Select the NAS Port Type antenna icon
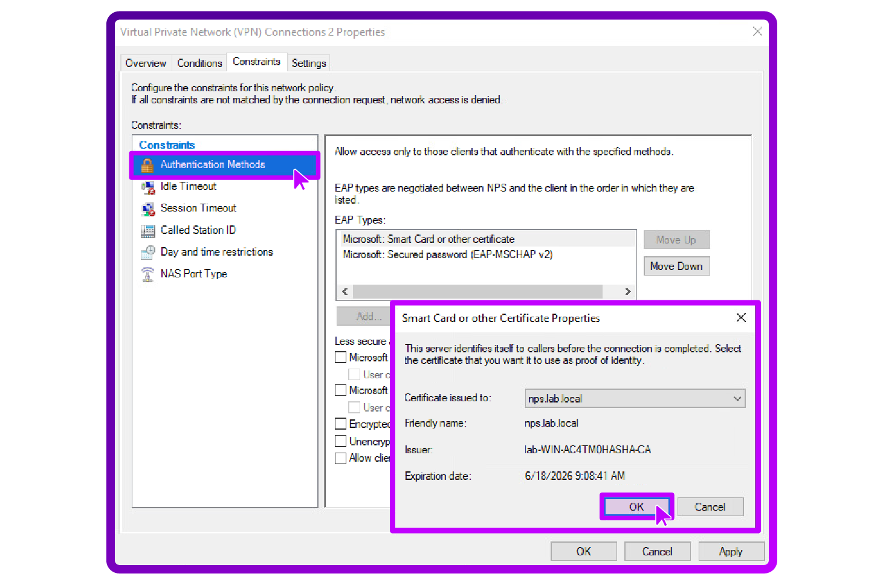Screen dimensions: 880x588 click(x=148, y=274)
